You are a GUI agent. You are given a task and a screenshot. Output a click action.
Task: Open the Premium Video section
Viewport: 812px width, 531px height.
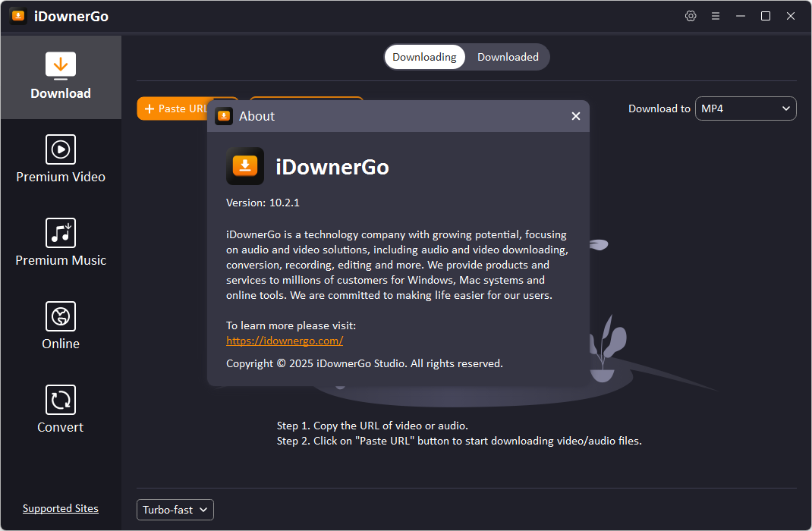pyautogui.click(x=61, y=159)
